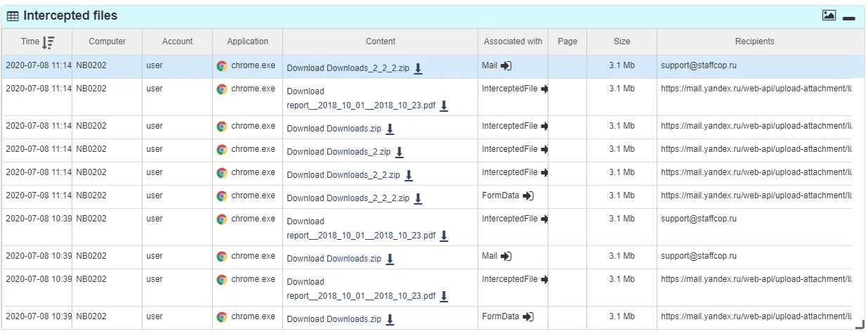868x334 pixels.
Task: Download the 10:39 Downloads.zip Mail row file
Action: 390,259
